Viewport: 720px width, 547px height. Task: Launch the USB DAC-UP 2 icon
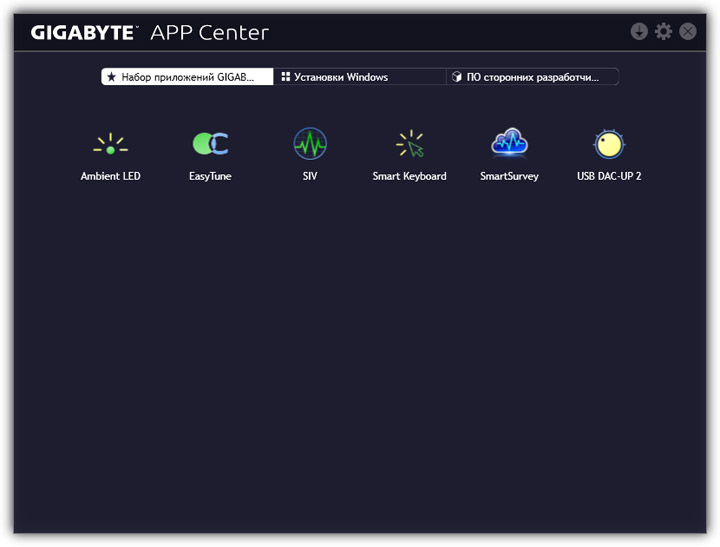pyautogui.click(x=609, y=146)
